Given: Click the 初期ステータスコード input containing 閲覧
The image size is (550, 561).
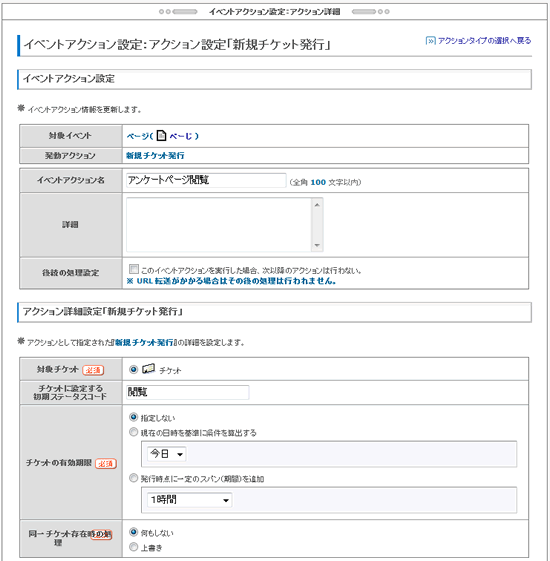Looking at the screenshot, I should coord(188,392).
